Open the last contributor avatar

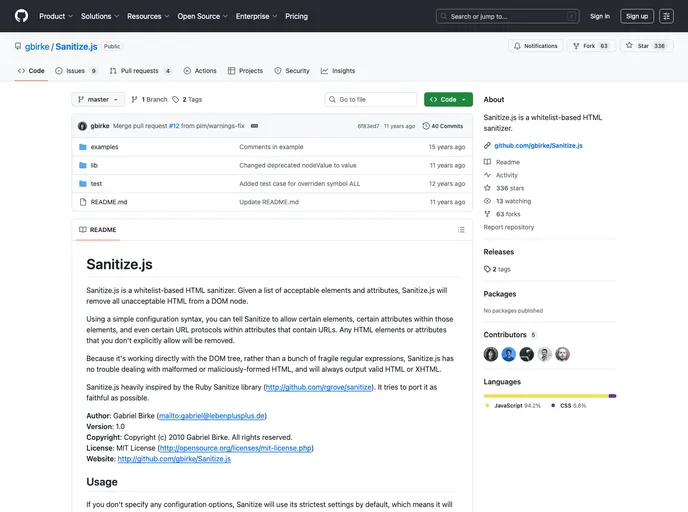click(563, 354)
